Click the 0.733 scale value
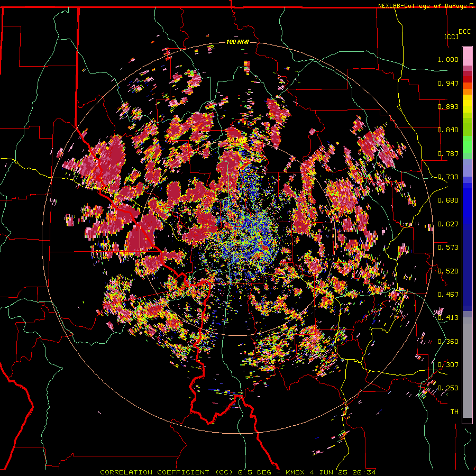 tap(448, 177)
